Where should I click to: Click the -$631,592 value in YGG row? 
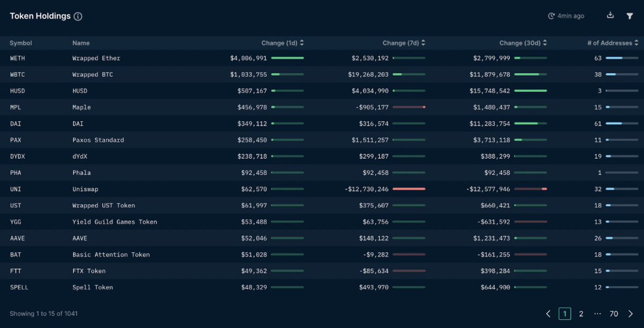coord(494,222)
